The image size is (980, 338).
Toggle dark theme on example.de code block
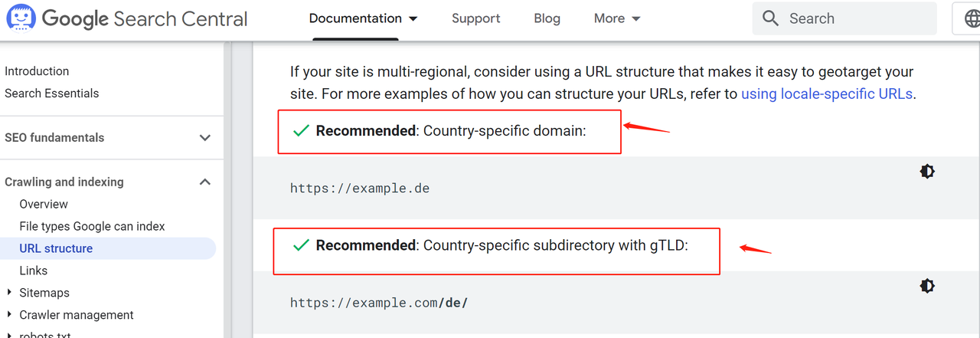click(927, 171)
